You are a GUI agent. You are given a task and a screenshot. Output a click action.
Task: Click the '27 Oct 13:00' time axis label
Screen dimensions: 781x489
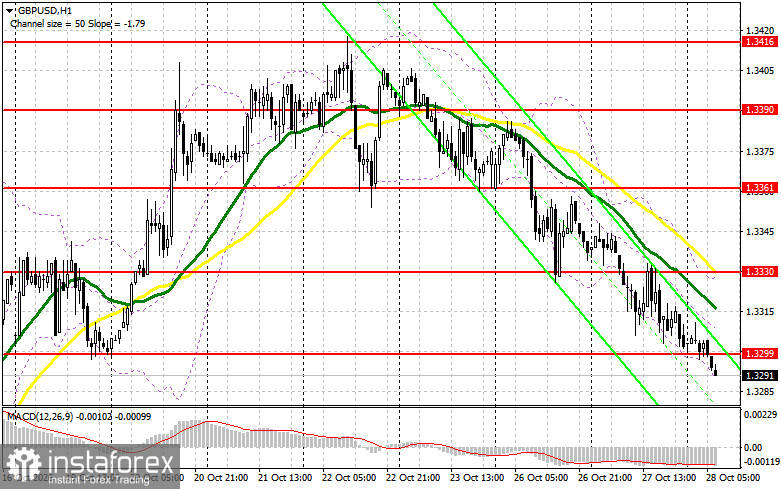pos(669,478)
